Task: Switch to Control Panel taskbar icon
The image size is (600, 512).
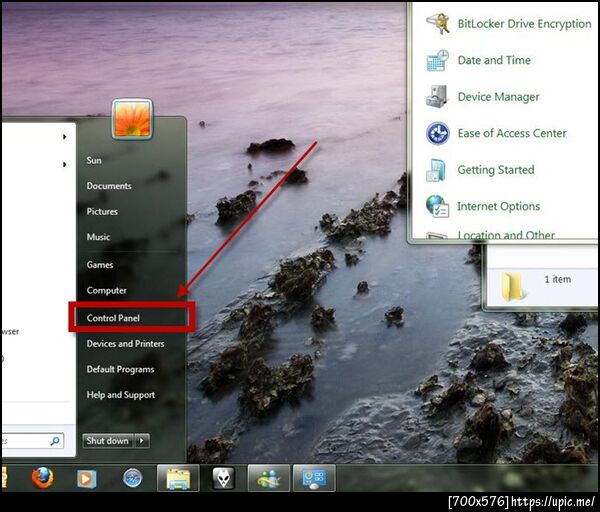Action: click(314, 478)
